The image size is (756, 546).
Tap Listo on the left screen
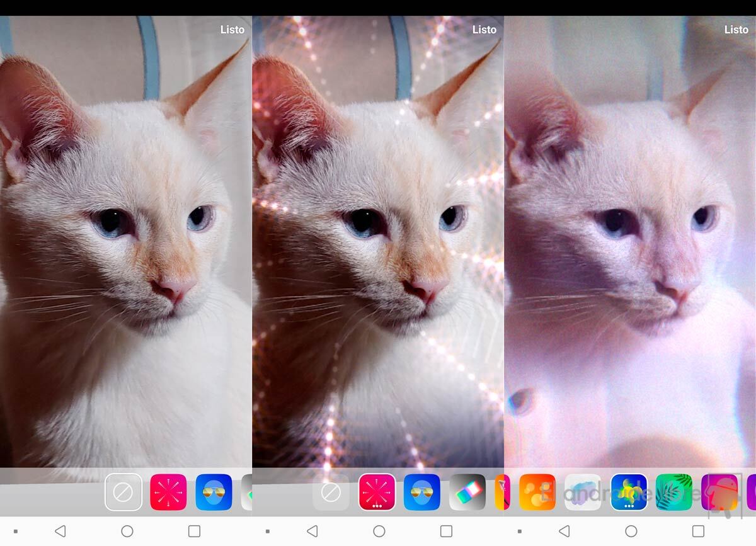(232, 30)
